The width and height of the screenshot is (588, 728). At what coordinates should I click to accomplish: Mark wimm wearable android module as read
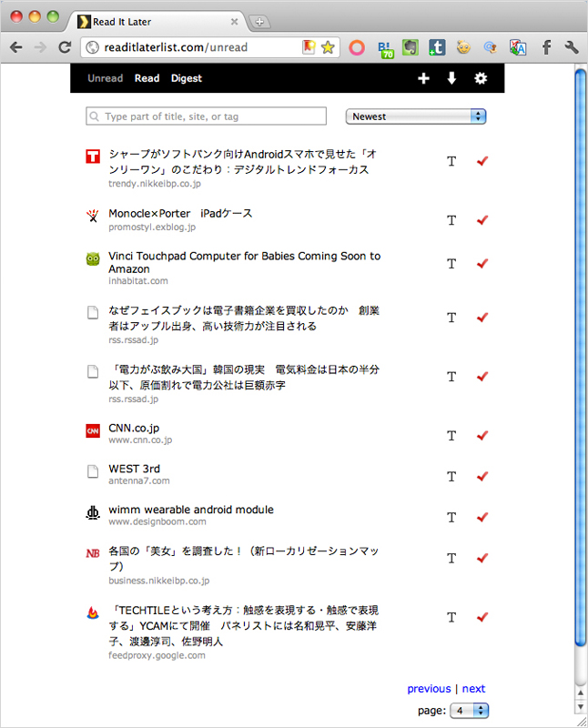482,517
